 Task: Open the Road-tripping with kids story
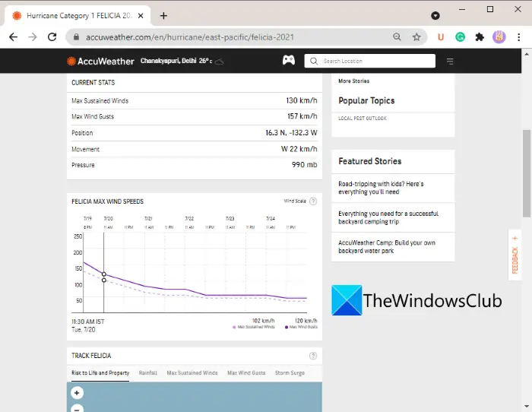[x=381, y=188]
